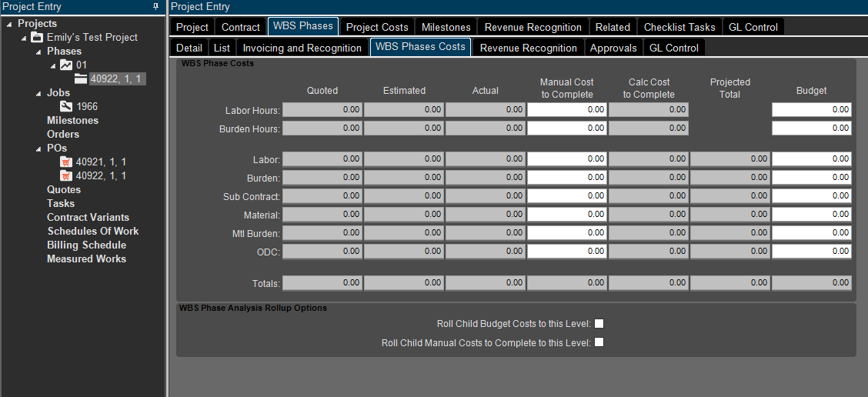Screen dimensions: 868x397
Task: Select Orders in the project tree
Action: tap(63, 134)
